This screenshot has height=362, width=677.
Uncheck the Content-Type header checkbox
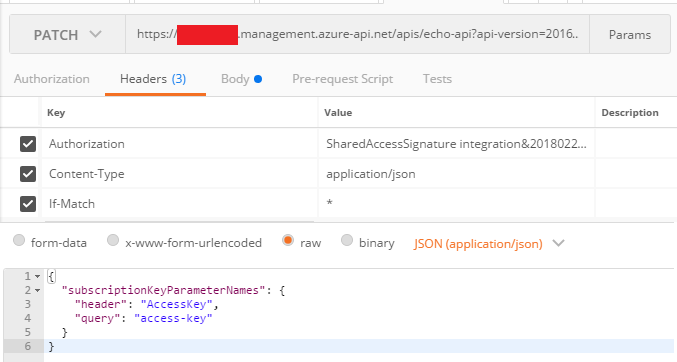point(28,174)
